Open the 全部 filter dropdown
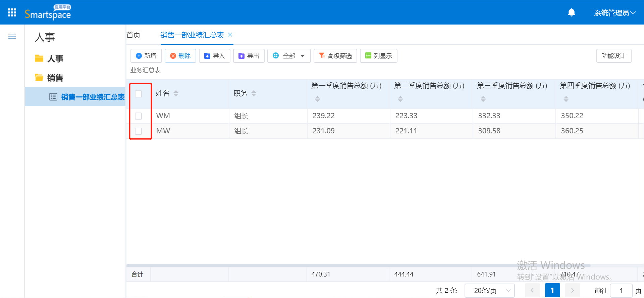Image resolution: width=644 pixels, height=298 pixels. (289, 56)
